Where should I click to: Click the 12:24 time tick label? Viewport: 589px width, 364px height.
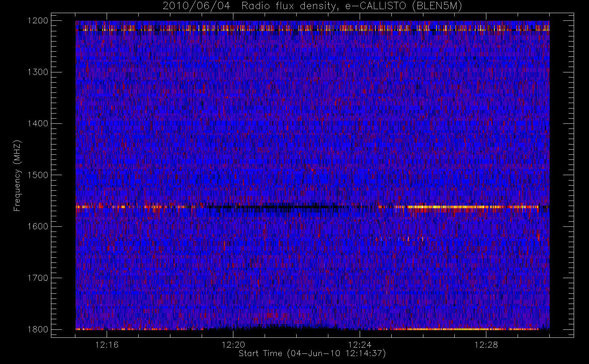360,345
